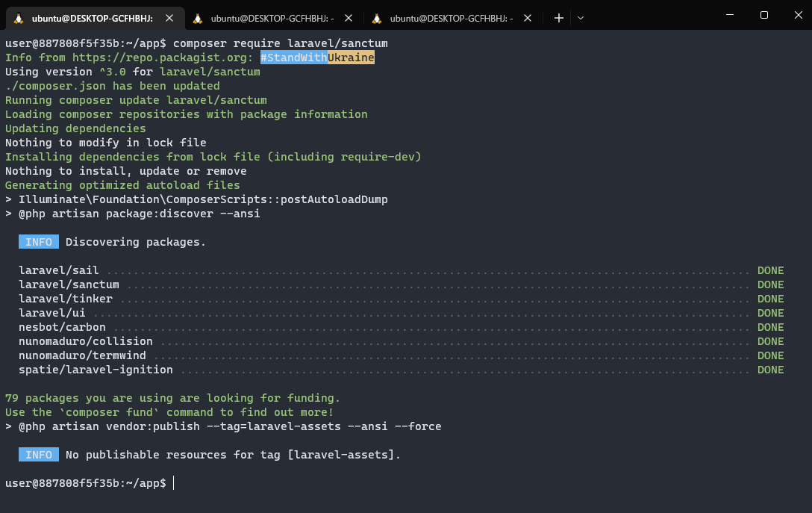This screenshot has width=812, height=513.
Task: Click 'Generating optimized autoload files' line
Action: tap(122, 185)
